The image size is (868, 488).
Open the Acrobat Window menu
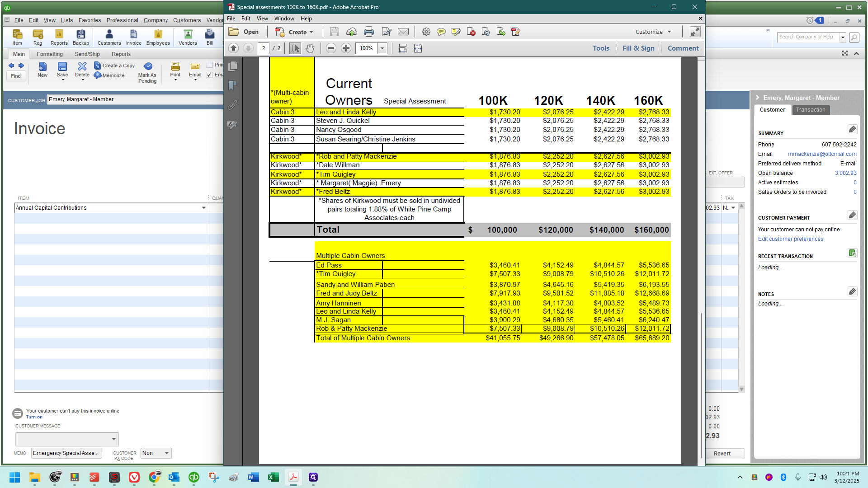coord(284,19)
